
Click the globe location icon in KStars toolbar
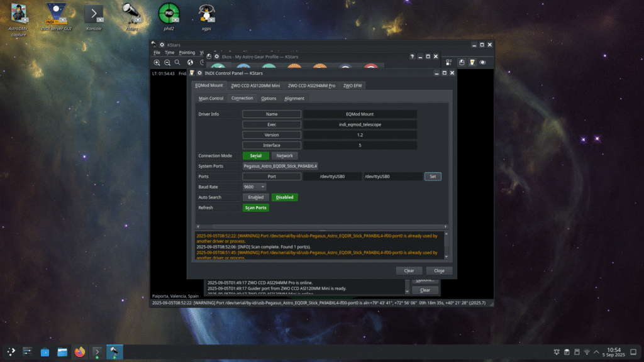190,62
